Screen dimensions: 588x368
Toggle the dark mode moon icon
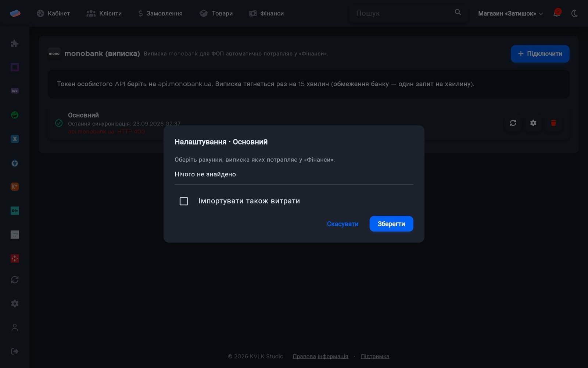pos(574,13)
